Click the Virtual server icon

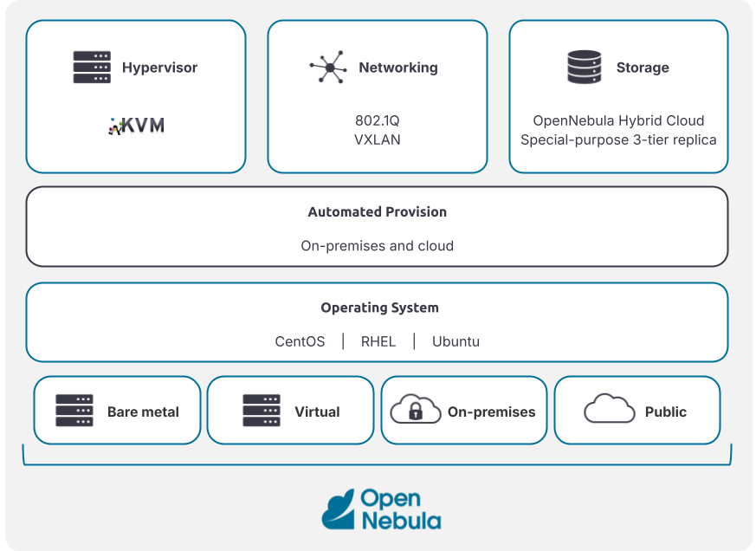click(262, 411)
